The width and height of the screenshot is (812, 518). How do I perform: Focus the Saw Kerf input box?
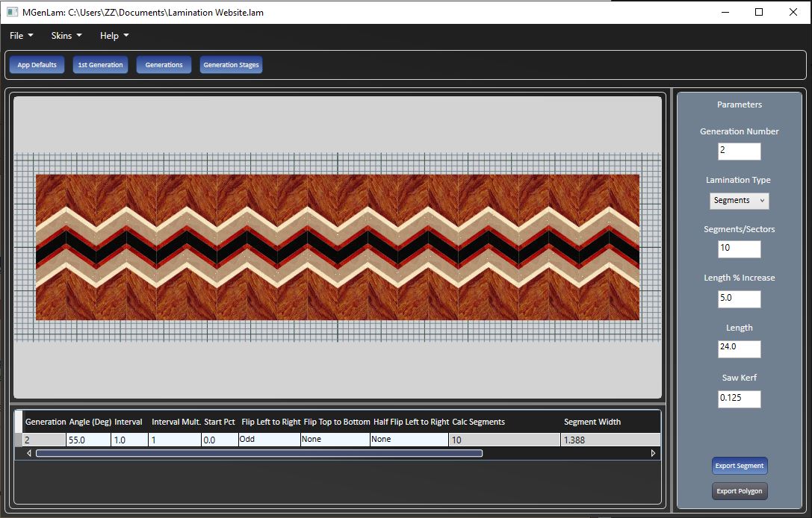click(x=739, y=399)
